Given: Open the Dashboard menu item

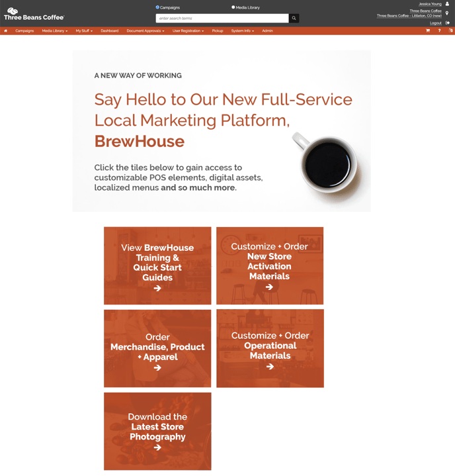Looking at the screenshot, I should click(x=110, y=30).
